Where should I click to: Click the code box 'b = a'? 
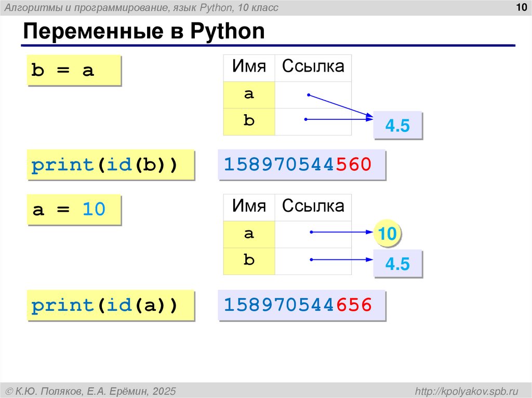(74, 70)
